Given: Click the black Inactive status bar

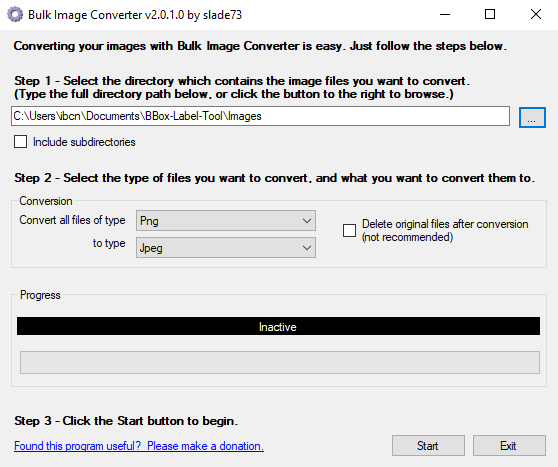Looking at the screenshot, I should 278,326.
